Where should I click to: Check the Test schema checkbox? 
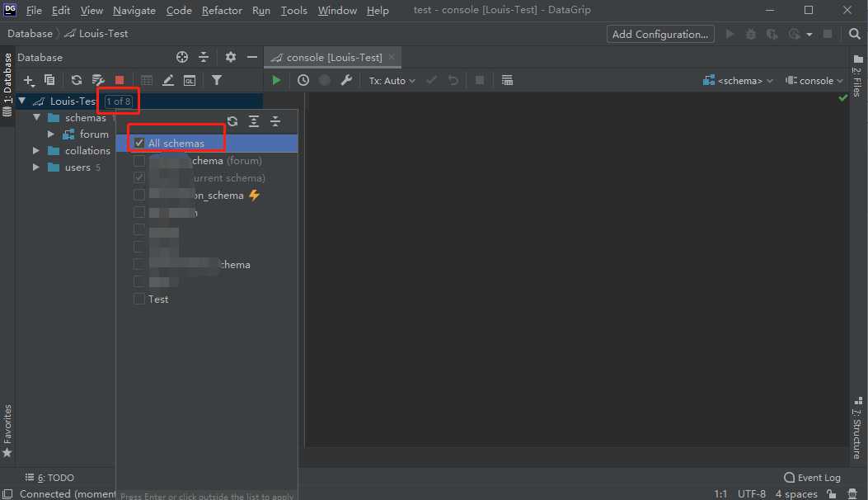(x=139, y=300)
